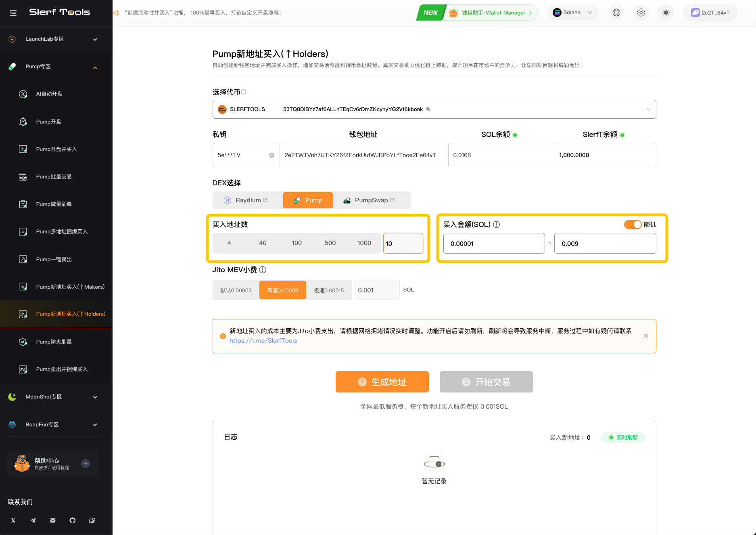Open wallet account 2e2T..64vT button
Viewport: 756px width, 535px height.
710,13
